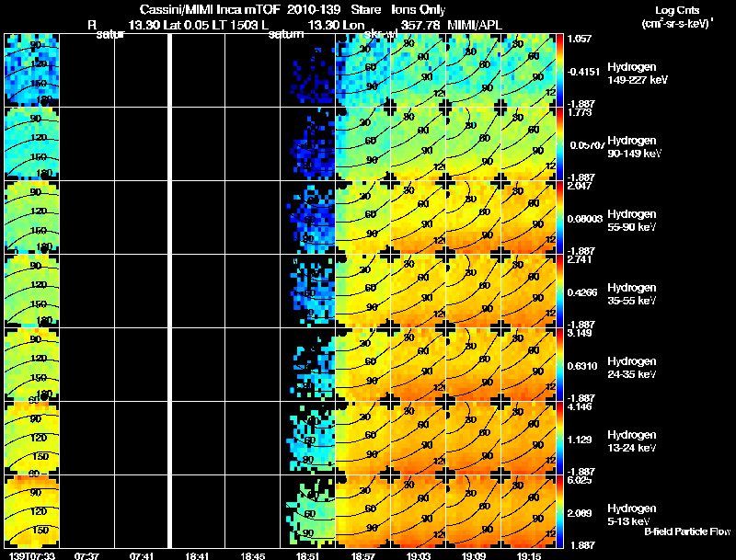Pick the Hydrogen 13-24 keV panel at 19:15
Screen dimensions: 736x560
[x=528, y=438]
